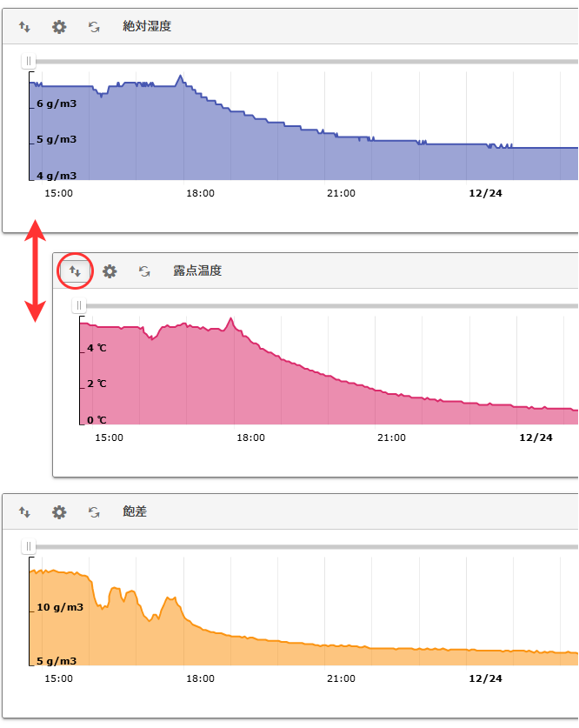Image resolution: width=579 pixels, height=728 pixels.
Task: Click 5 g/m3 axis label on 絶対湿度 chart
Action: coord(57,139)
